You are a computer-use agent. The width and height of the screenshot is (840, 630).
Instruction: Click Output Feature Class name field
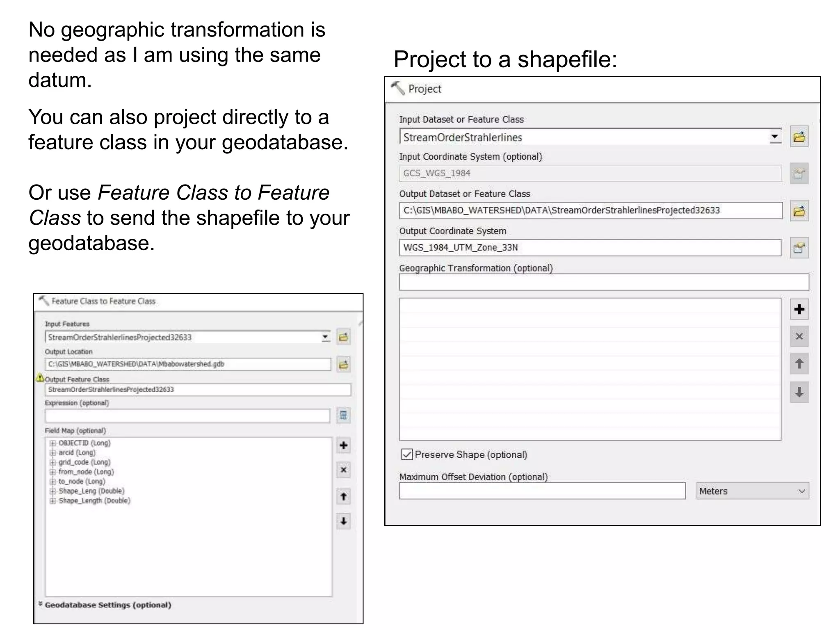coord(198,390)
